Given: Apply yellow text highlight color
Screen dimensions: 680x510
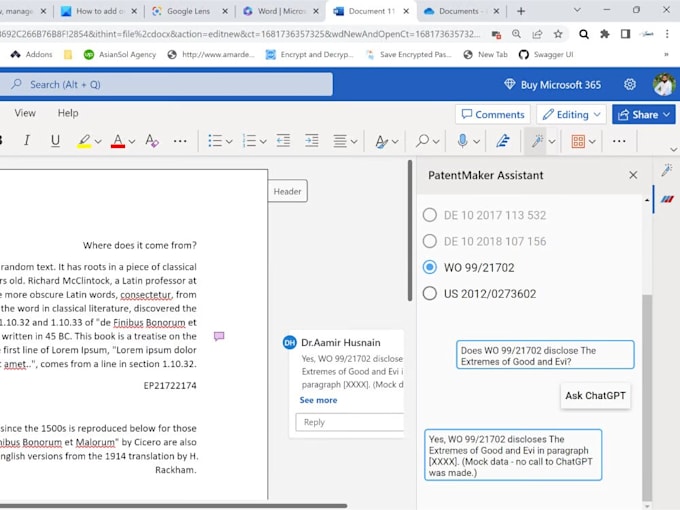Looking at the screenshot, I should click(84, 141).
